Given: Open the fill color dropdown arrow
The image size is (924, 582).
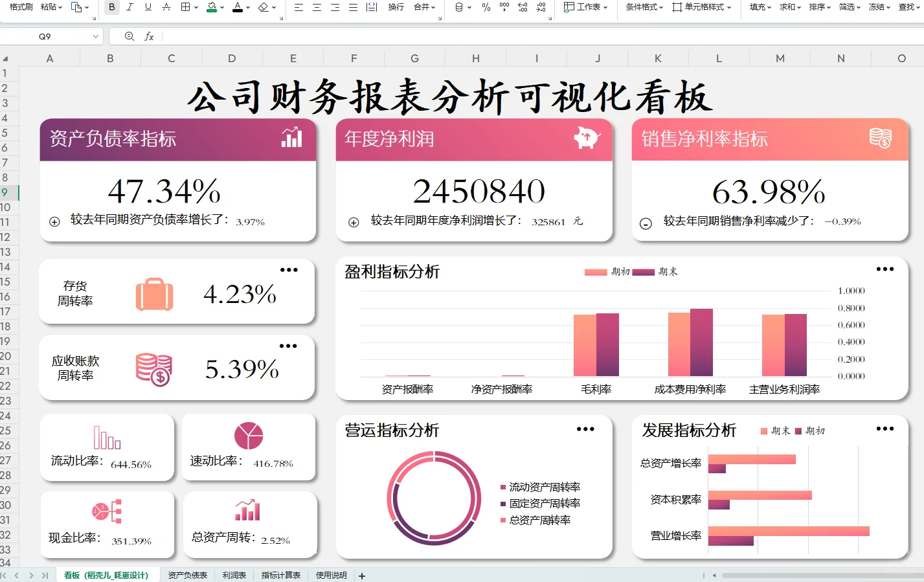Looking at the screenshot, I should pos(222,8).
